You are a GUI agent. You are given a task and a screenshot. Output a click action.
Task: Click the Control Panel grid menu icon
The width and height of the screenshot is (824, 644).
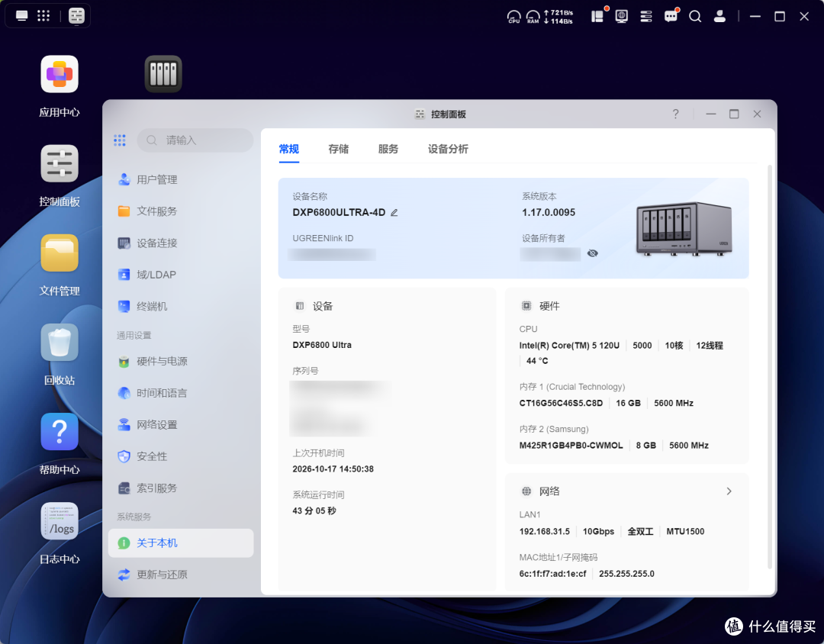[120, 140]
